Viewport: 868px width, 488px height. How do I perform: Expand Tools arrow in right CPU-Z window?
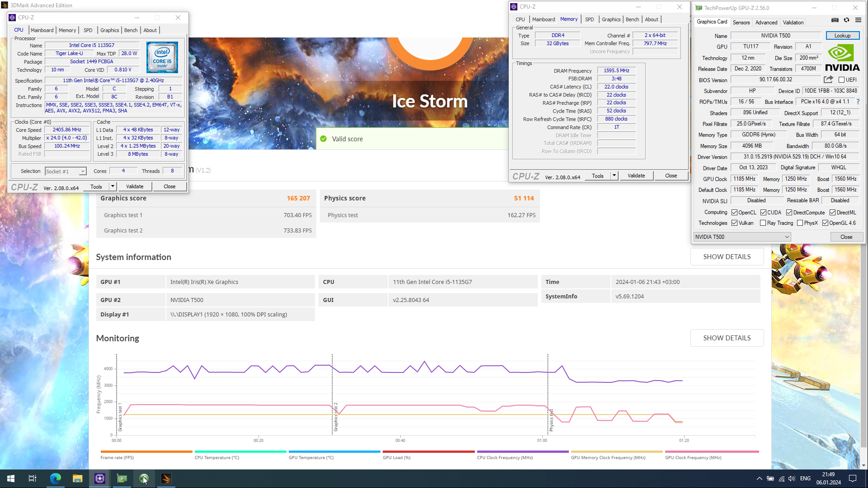[614, 175]
